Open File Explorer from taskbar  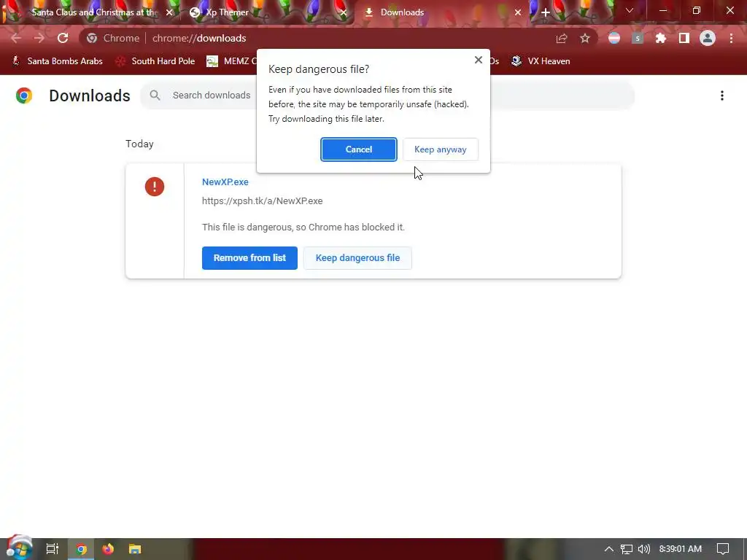tap(135, 549)
